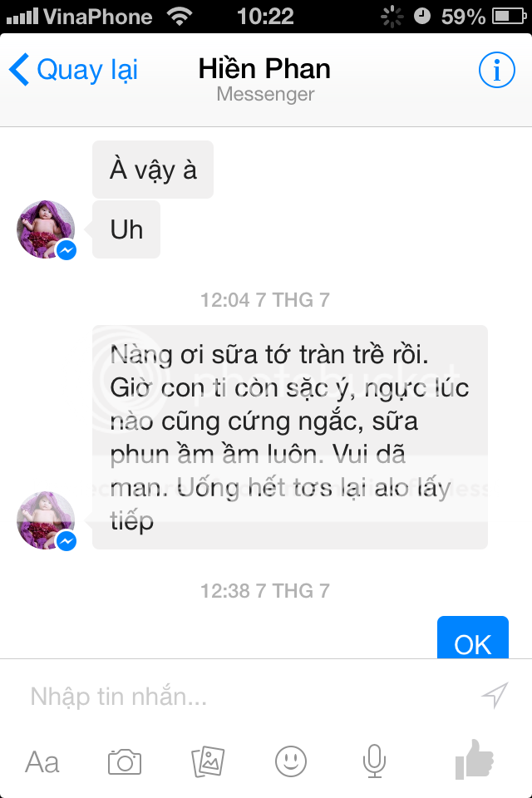
Task: Tap the sender avatar beside Uh message
Action: pos(46,229)
